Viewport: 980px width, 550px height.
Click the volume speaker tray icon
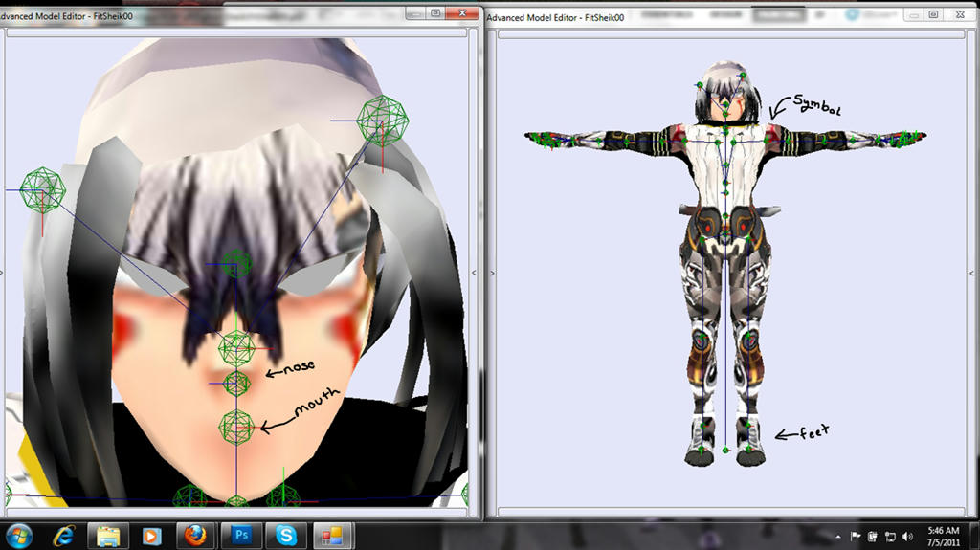coord(907,536)
